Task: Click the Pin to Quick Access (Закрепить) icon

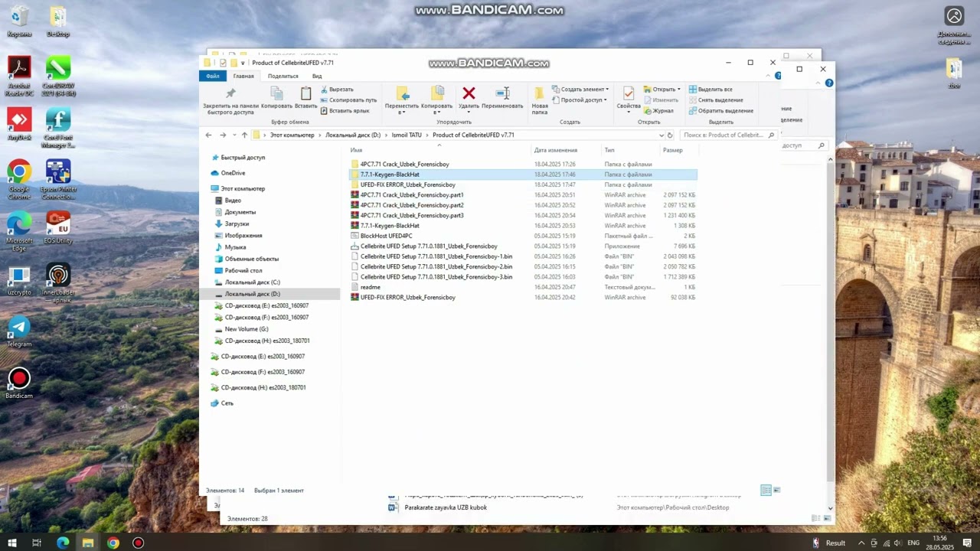Action: point(230,93)
